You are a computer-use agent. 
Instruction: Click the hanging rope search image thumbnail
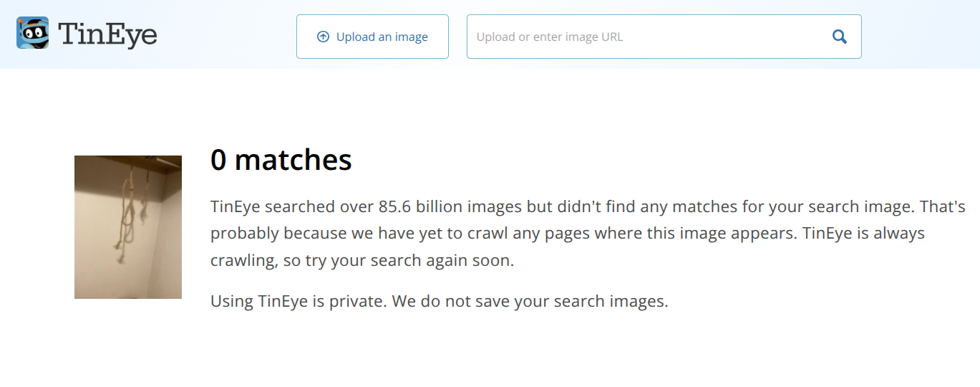coord(128,227)
